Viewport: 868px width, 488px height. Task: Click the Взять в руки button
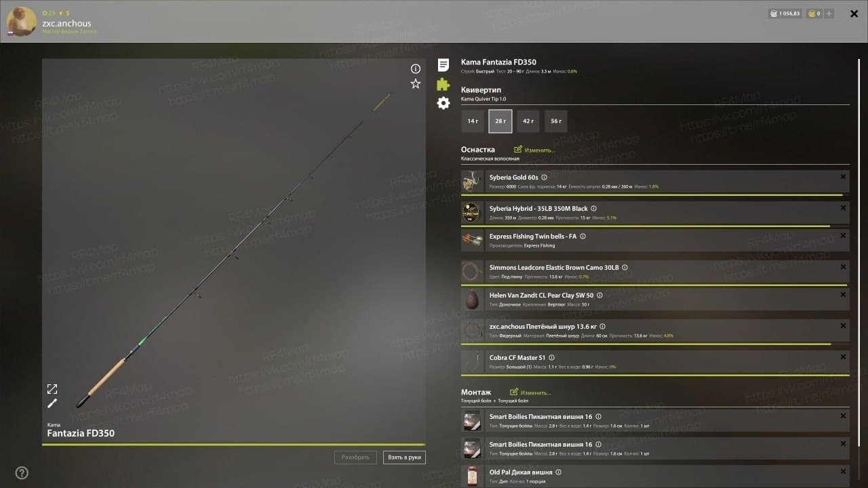pos(404,457)
